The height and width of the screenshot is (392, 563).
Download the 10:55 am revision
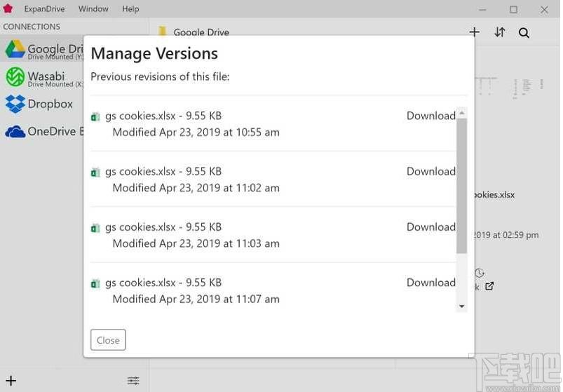(x=431, y=116)
